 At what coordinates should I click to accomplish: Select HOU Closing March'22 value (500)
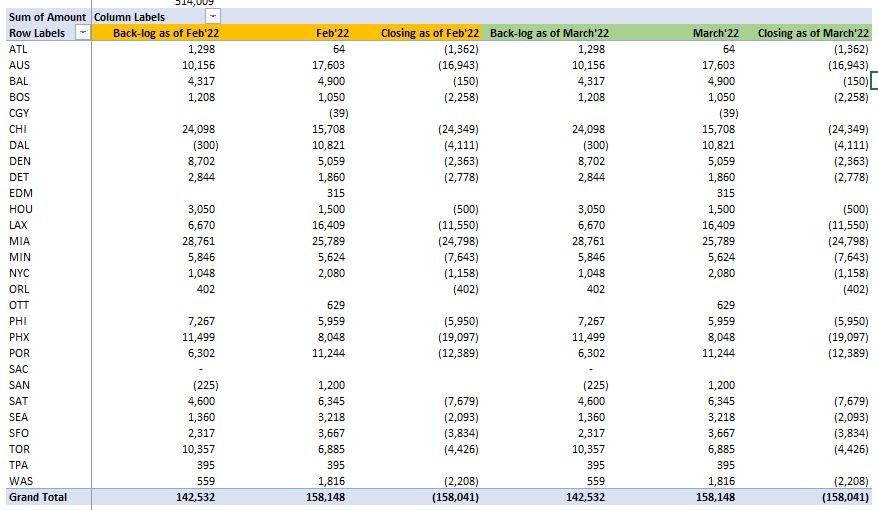(x=856, y=209)
